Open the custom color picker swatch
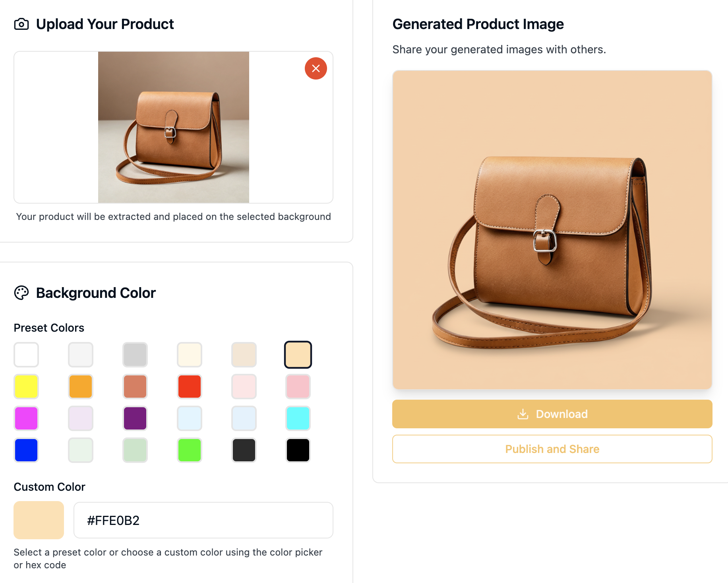The image size is (728, 583). tap(39, 520)
